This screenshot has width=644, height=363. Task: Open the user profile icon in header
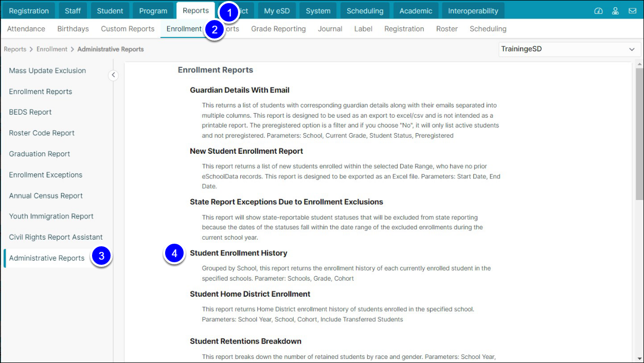(x=615, y=11)
